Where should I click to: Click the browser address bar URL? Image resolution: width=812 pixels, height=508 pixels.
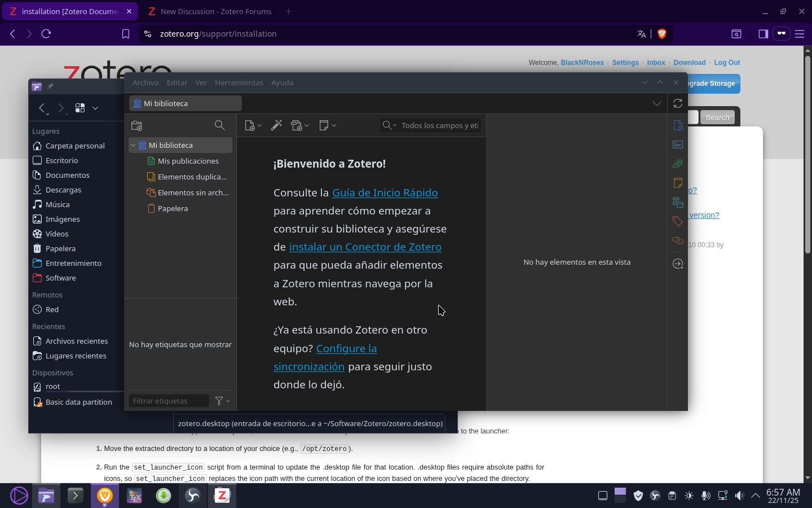click(x=218, y=34)
